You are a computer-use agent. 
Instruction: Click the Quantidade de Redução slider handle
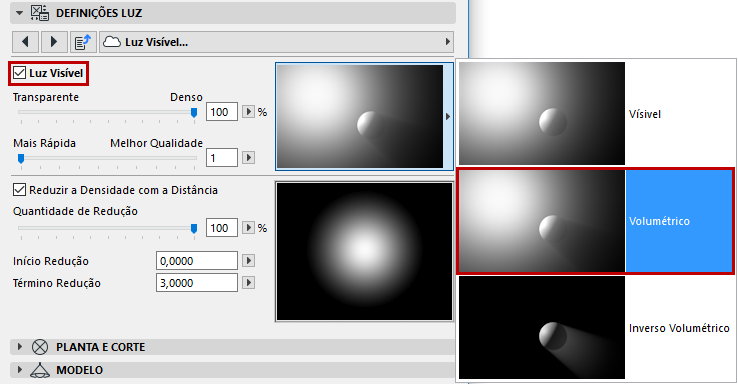[x=194, y=228]
